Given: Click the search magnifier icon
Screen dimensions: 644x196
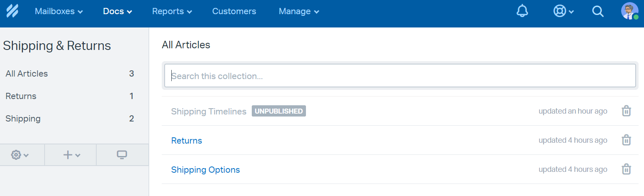Looking at the screenshot, I should pos(598,12).
